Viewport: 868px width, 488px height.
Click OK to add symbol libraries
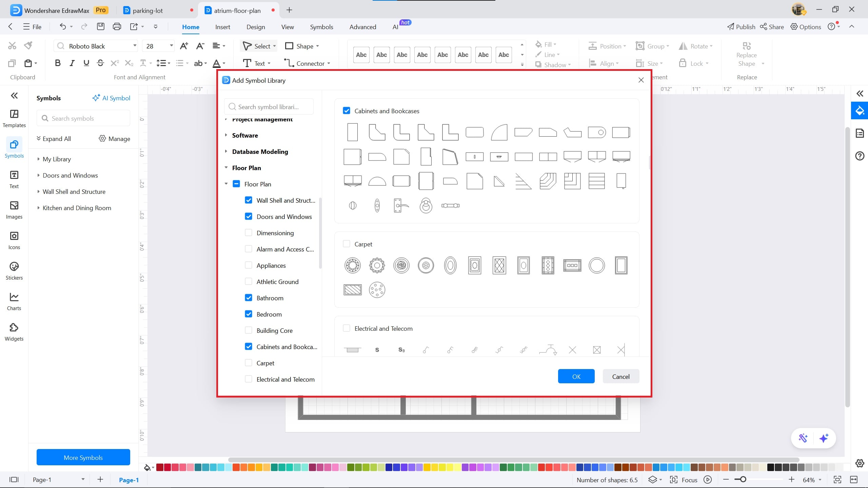(576, 377)
